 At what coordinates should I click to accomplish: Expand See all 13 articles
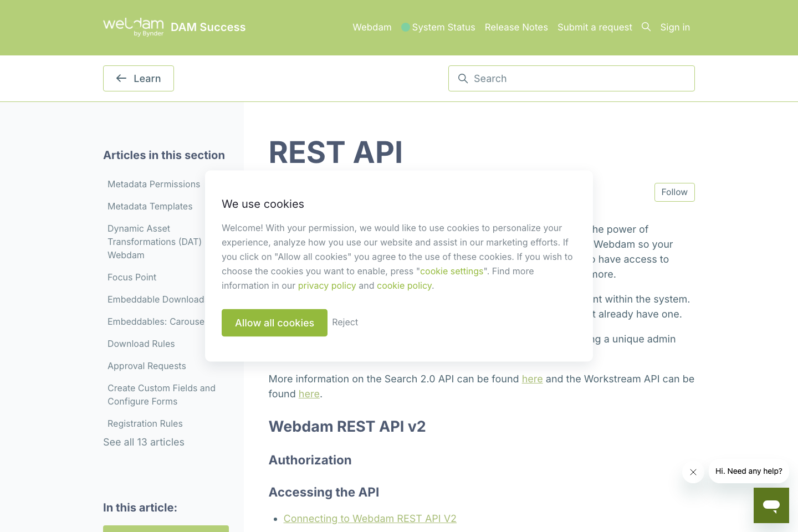click(x=144, y=442)
